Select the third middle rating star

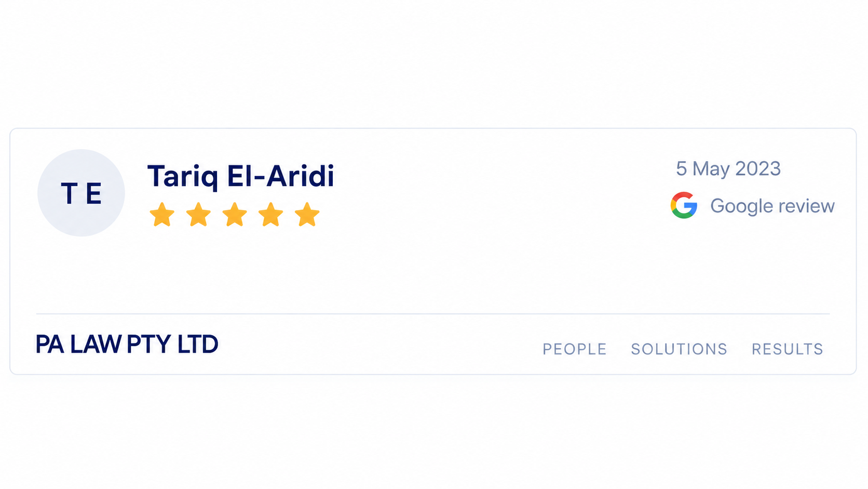pos(235,215)
